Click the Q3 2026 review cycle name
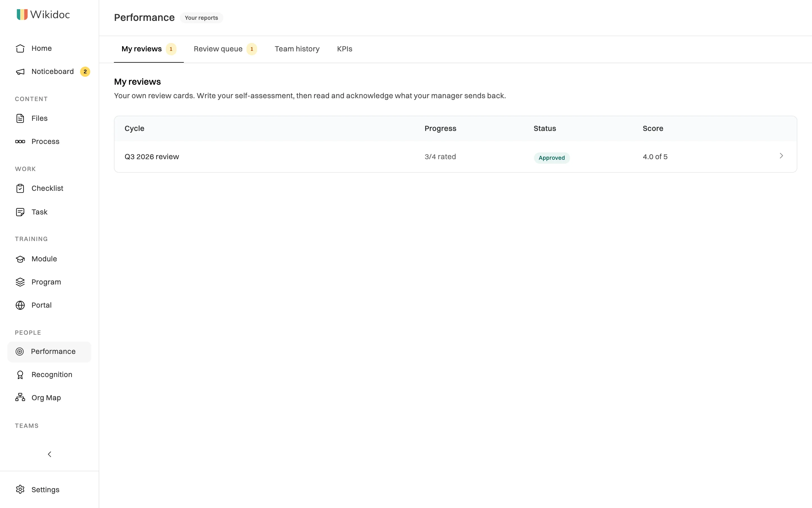The image size is (812, 508). click(x=152, y=157)
